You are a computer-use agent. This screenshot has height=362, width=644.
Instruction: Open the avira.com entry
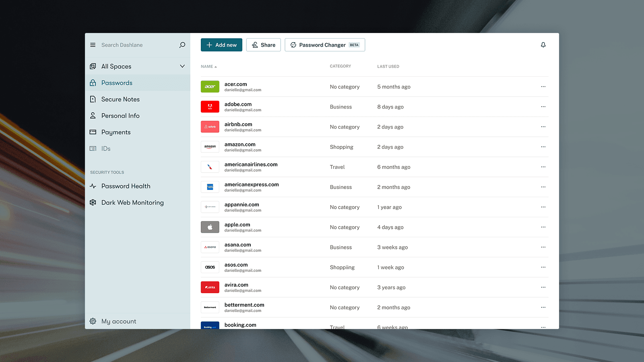(x=374, y=287)
